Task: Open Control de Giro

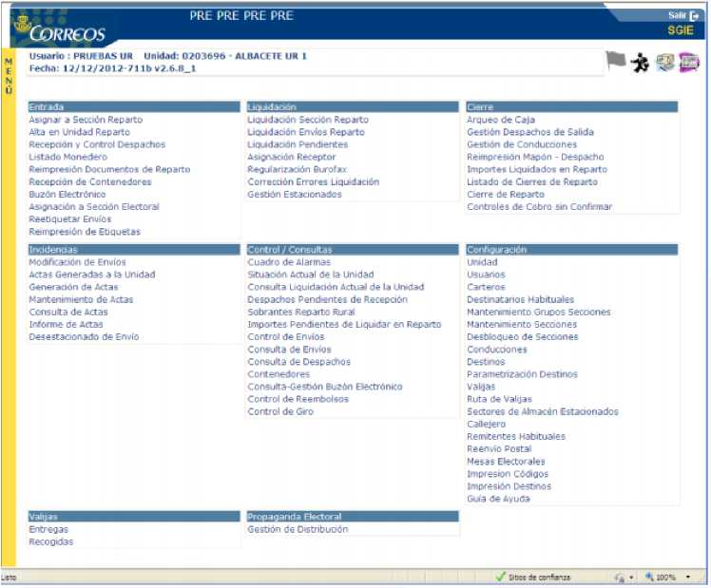Action: pyautogui.click(x=279, y=411)
